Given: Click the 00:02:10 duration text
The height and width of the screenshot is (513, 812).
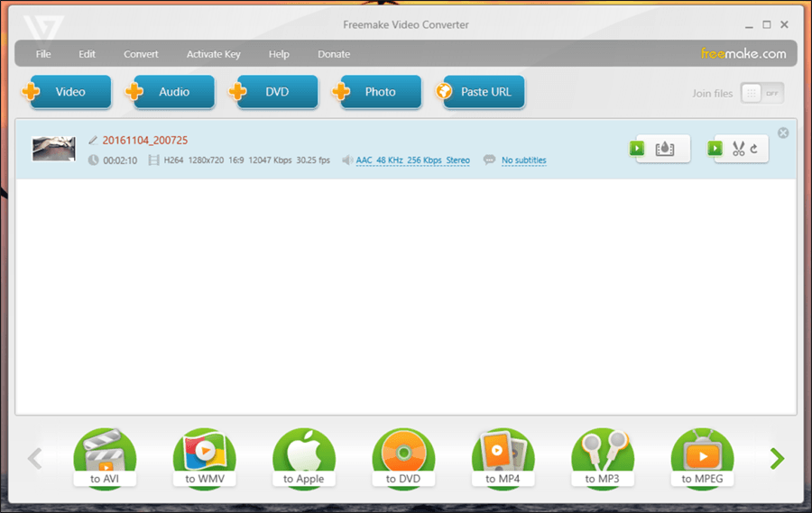Looking at the screenshot, I should 120,160.
